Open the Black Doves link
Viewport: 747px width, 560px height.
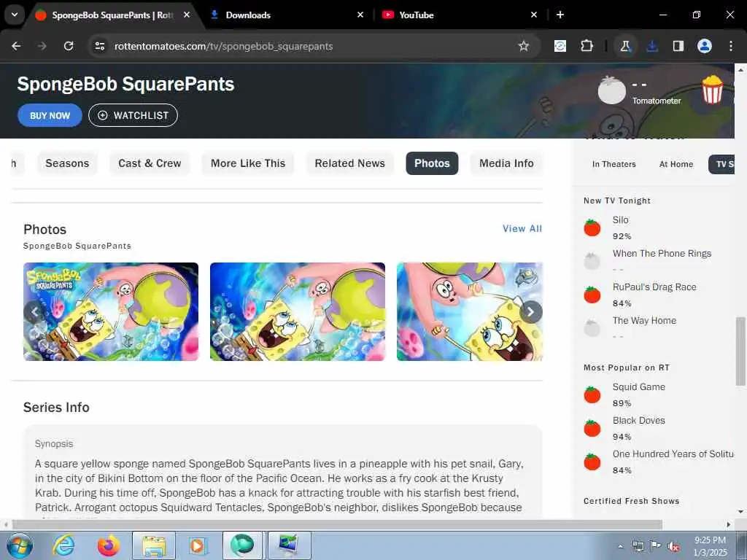[638, 421]
